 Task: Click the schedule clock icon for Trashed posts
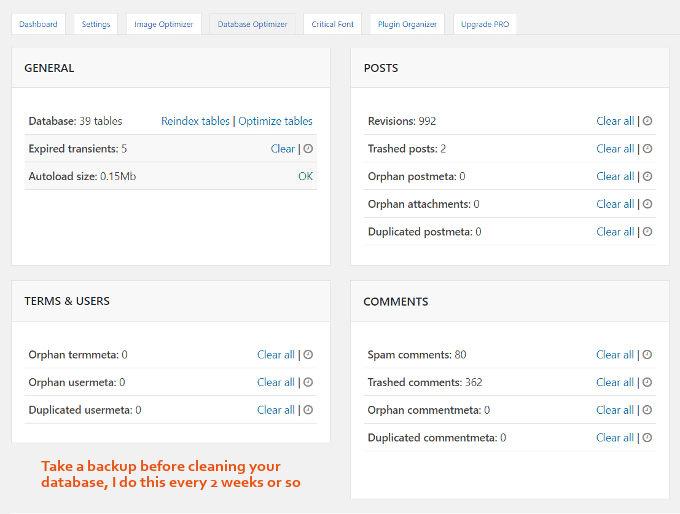point(647,149)
